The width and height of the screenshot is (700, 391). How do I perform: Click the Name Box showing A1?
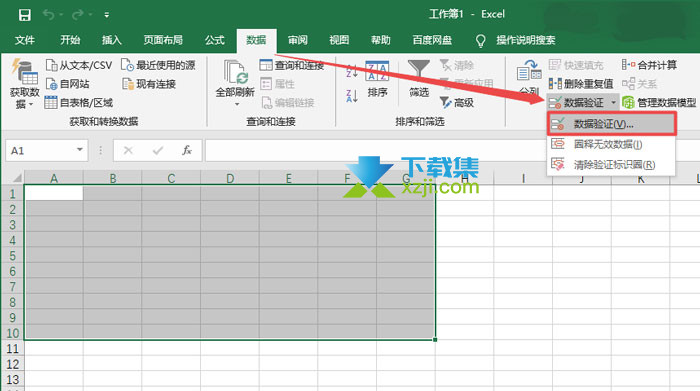pos(40,151)
